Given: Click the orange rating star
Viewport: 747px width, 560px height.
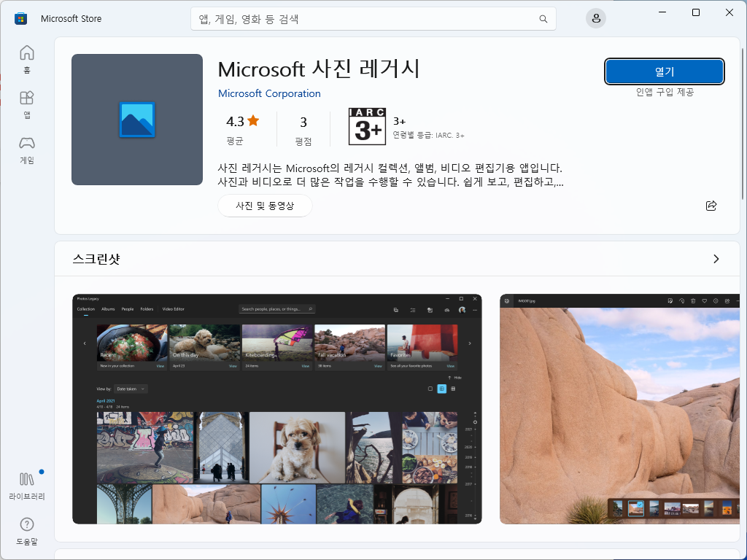Looking at the screenshot, I should pos(253,121).
